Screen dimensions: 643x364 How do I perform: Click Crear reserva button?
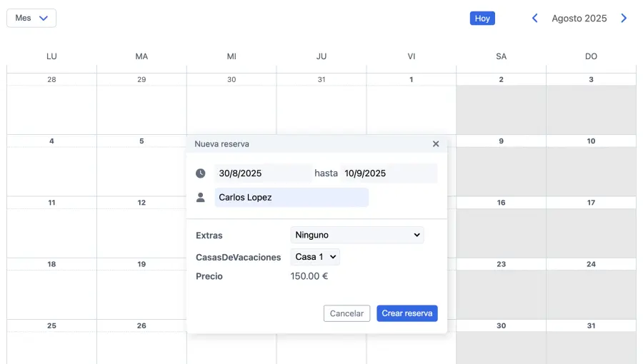click(407, 313)
